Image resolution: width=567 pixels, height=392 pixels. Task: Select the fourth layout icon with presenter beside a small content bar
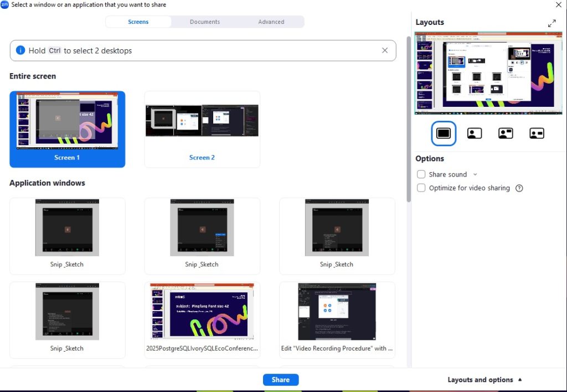pos(537,133)
